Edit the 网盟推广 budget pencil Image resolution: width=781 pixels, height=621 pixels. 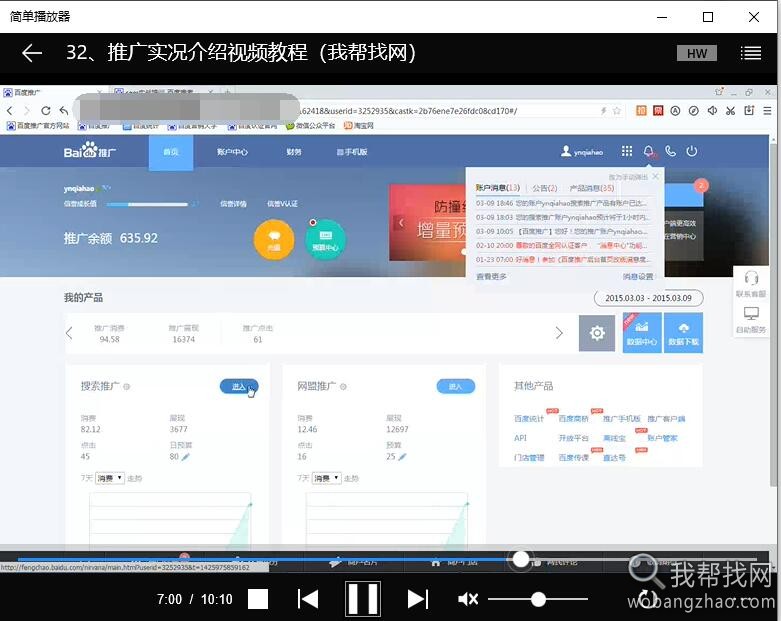coord(402,457)
